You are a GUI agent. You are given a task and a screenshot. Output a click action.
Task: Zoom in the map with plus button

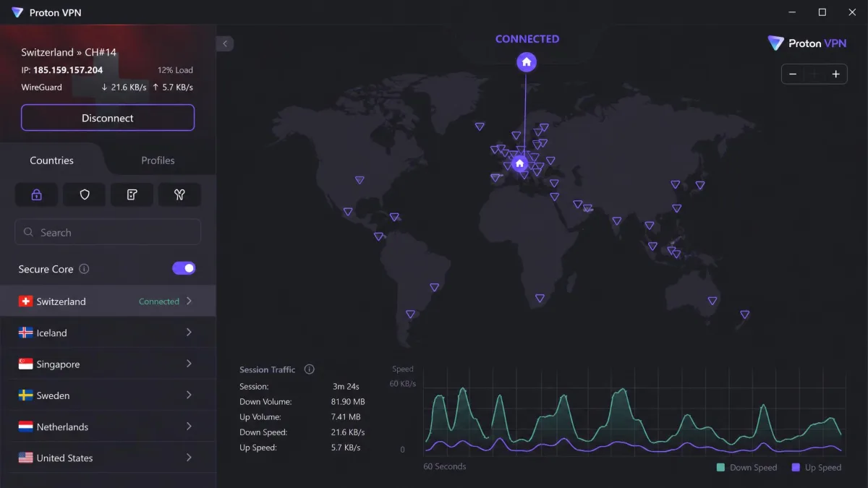(x=835, y=74)
